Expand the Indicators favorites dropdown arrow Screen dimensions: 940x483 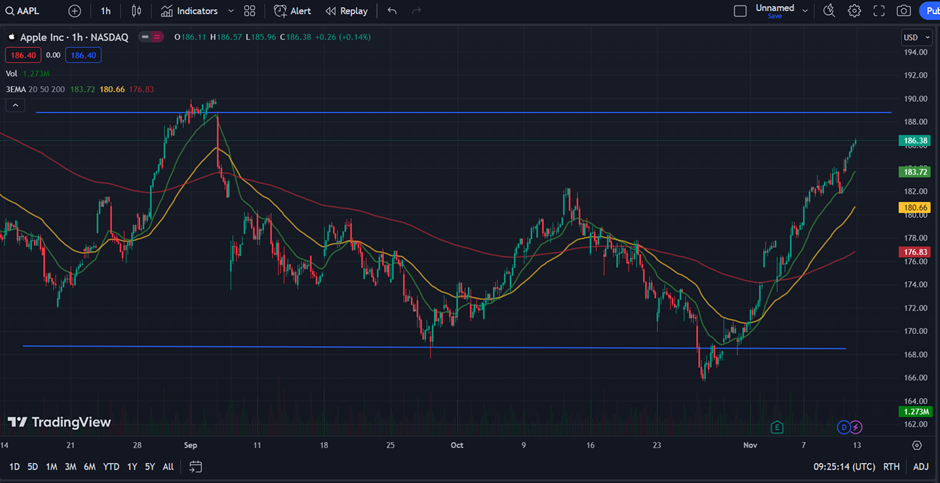click(231, 11)
